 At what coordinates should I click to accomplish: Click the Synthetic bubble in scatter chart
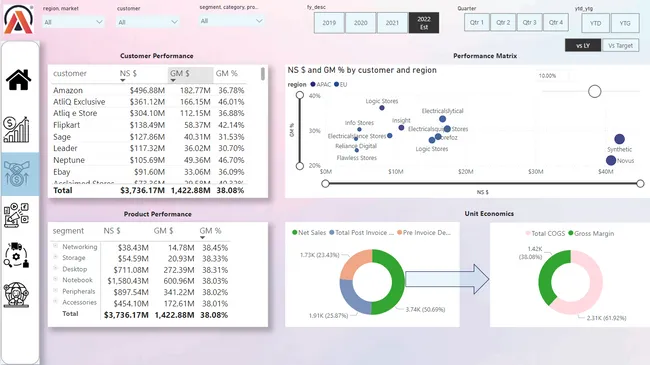click(619, 139)
